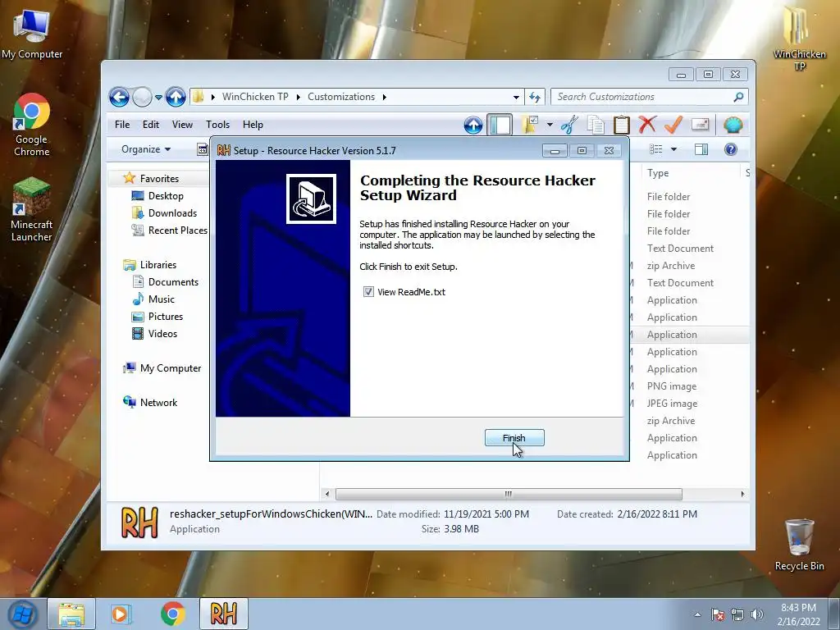Viewport: 840px width, 630px height.
Task: Uncheck the View ReadMe.txt checkbox
Action: click(368, 292)
